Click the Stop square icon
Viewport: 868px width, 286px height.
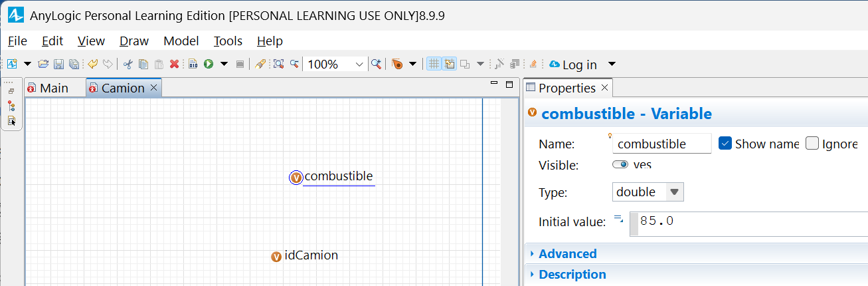click(240, 64)
